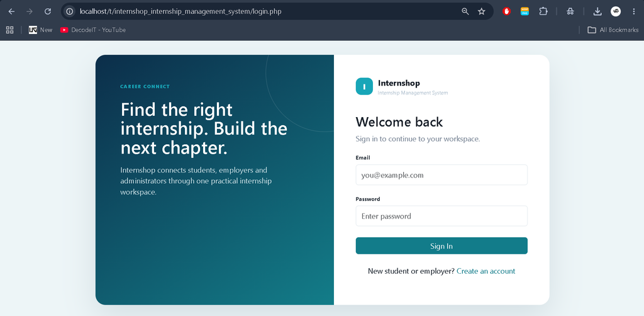Open the yellow and blue extension icon
The image size is (644, 316).
coord(525,11)
